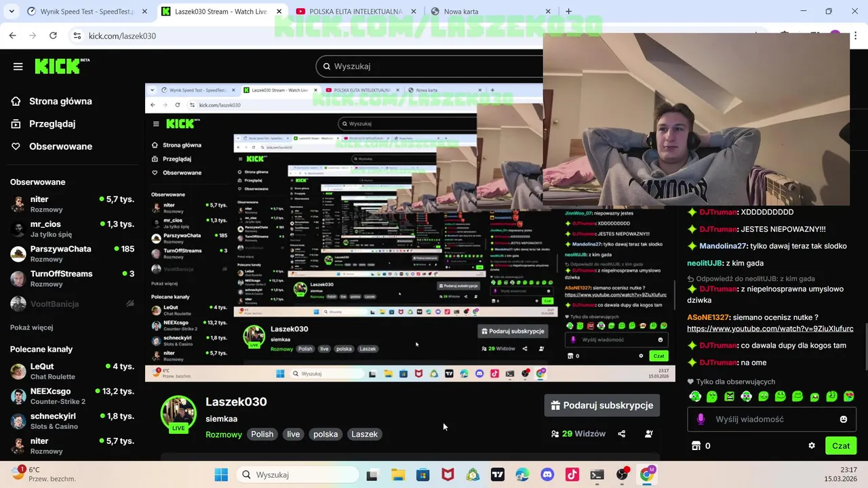The height and width of the screenshot is (488, 868).
Task: Open the Rozmowy category link below stream
Action: pos(224,434)
